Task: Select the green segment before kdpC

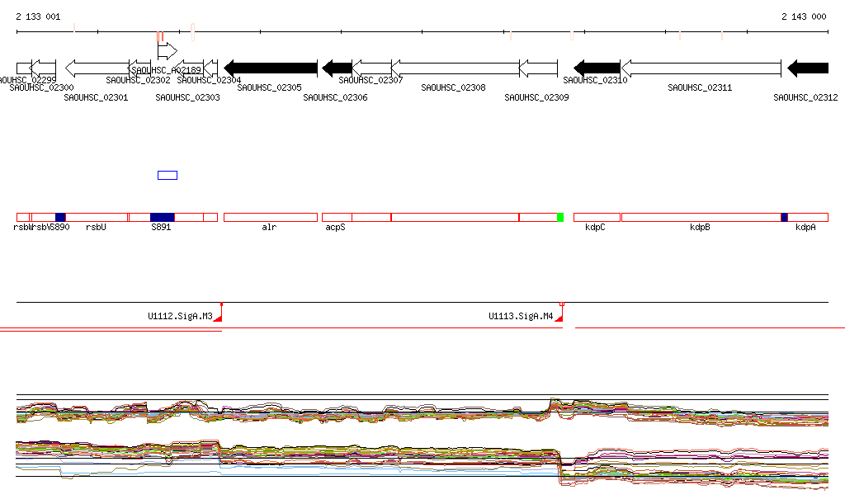Action: click(x=560, y=217)
